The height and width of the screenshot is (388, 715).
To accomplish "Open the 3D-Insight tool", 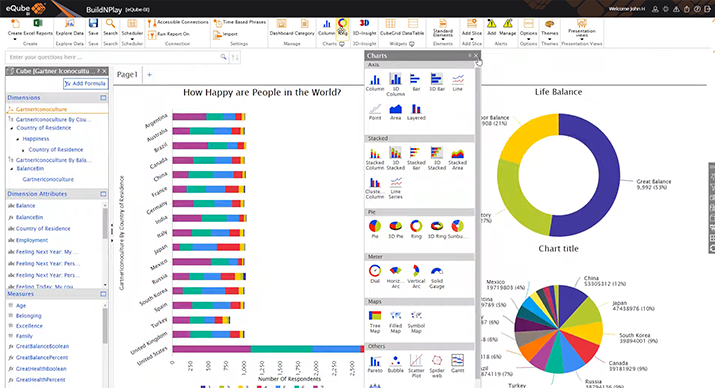I will 364,27.
